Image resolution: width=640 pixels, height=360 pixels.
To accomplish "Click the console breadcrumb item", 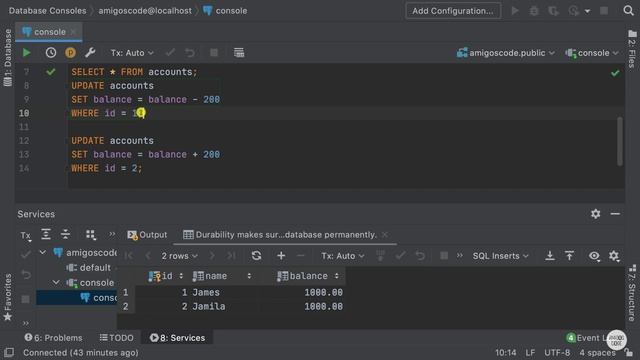I will 225,11.
